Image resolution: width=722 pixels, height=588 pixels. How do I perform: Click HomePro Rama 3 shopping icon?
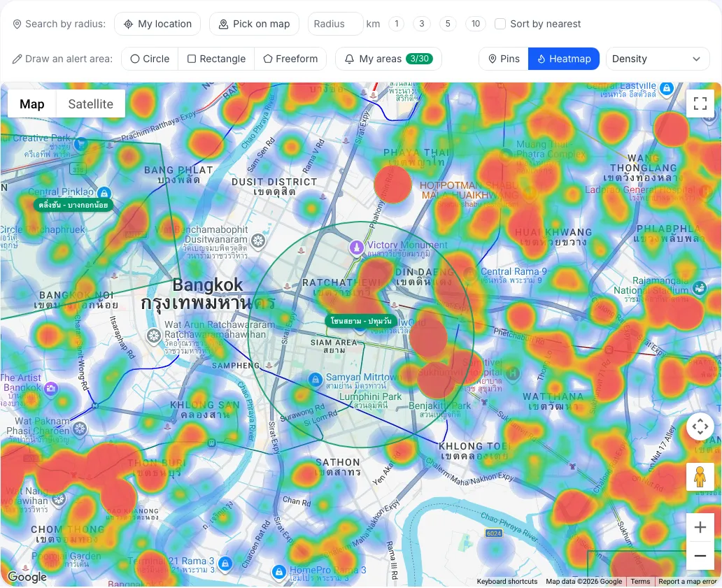tap(278, 572)
